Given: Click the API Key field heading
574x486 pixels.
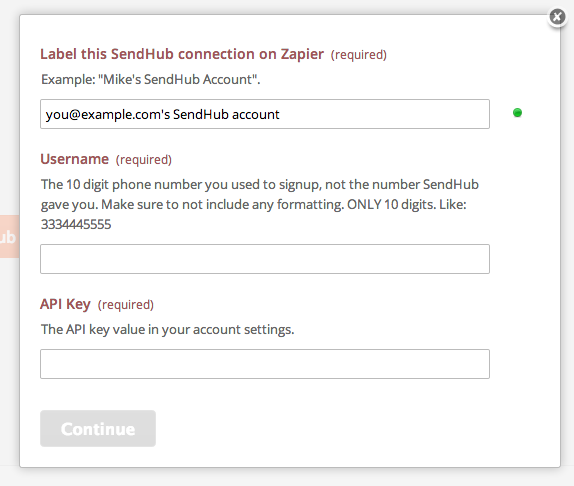Looking at the screenshot, I should (x=65, y=304).
